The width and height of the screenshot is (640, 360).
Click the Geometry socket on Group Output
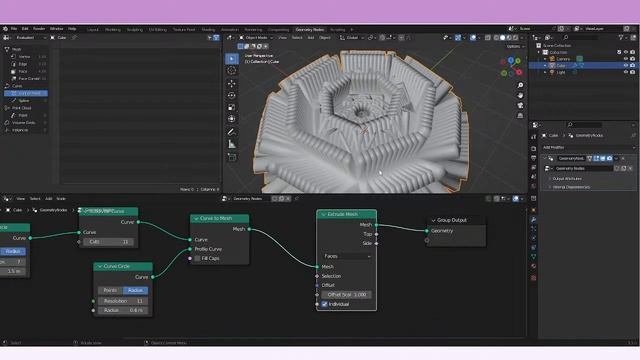tap(427, 231)
